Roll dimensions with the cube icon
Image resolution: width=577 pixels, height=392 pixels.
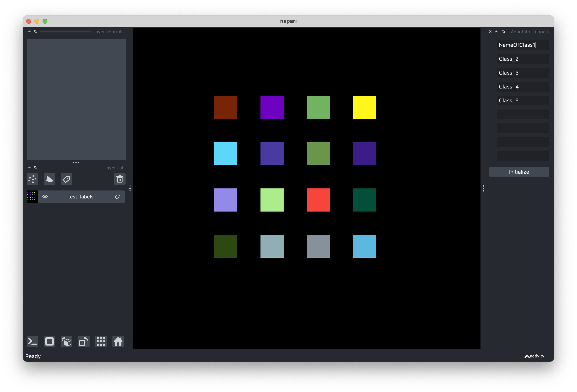click(x=66, y=341)
